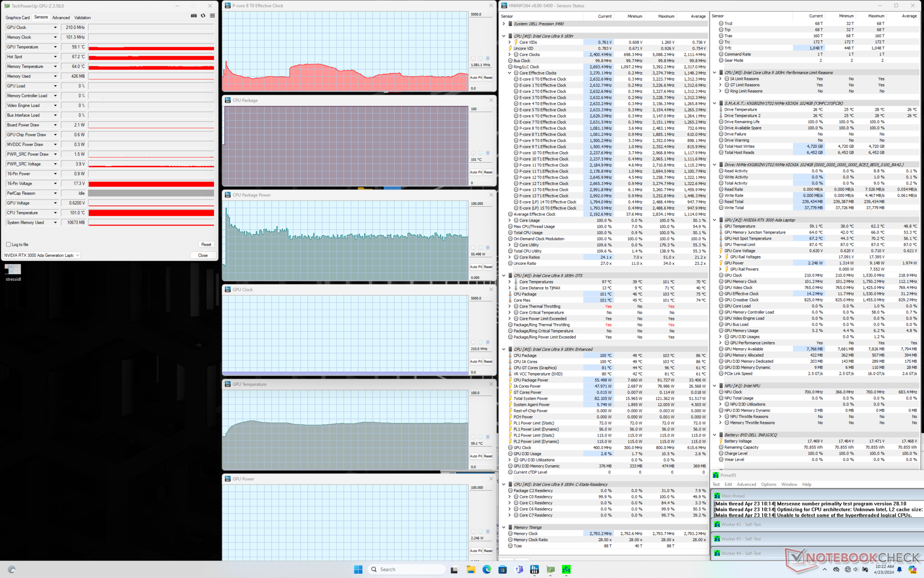924x578 pixels.
Task: Click the Prime95 Worker #2 Self-Test window icon
Action: pos(717,525)
